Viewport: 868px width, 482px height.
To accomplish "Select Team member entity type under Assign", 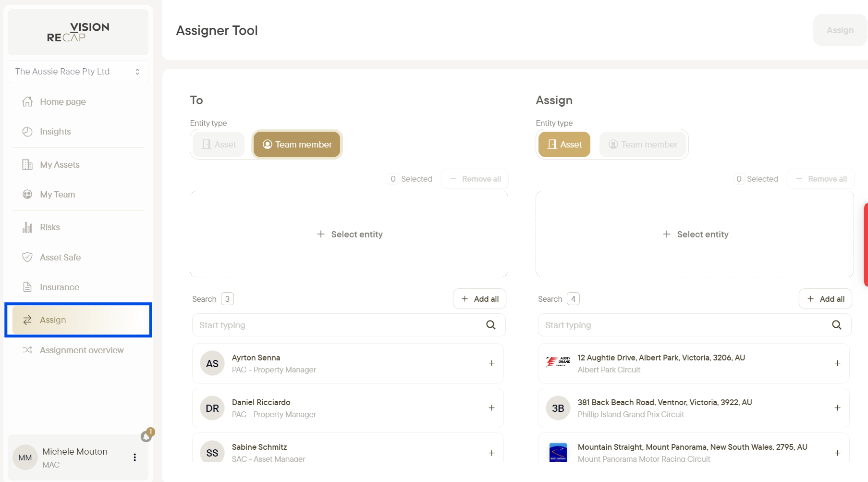I will pyautogui.click(x=643, y=144).
